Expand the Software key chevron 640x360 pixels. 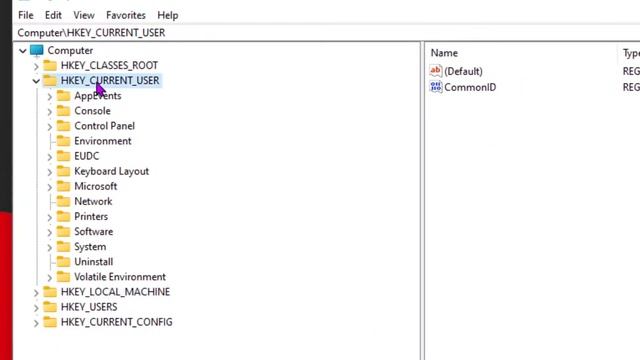click(x=50, y=233)
